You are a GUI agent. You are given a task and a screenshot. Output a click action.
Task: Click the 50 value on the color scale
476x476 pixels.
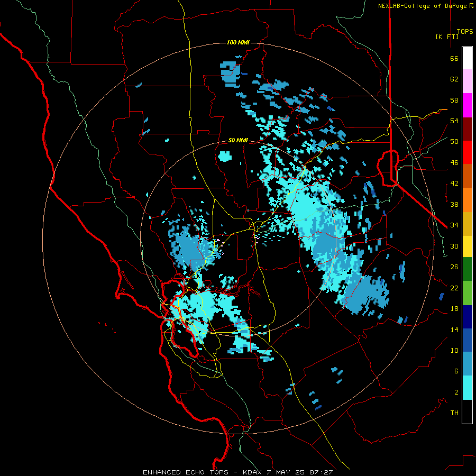[454, 141]
